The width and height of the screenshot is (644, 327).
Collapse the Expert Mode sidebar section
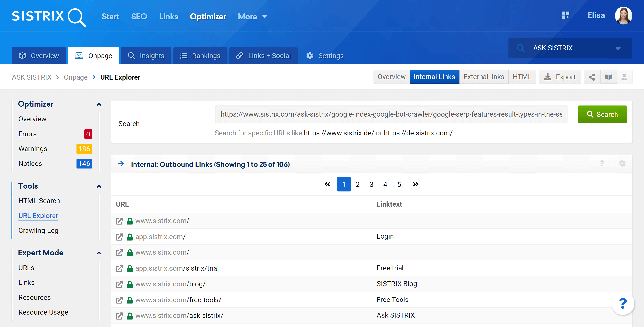pos(99,253)
